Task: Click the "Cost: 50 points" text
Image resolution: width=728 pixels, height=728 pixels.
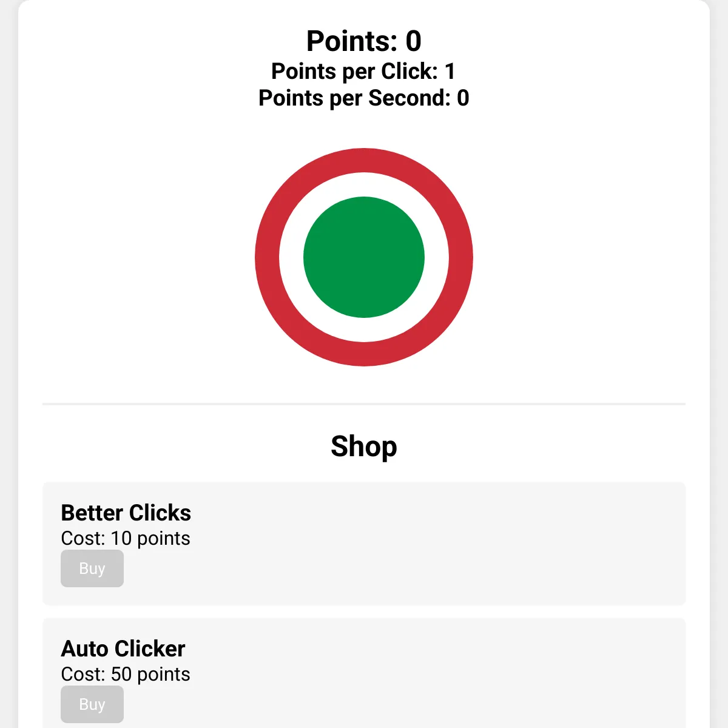Action: coord(126,675)
